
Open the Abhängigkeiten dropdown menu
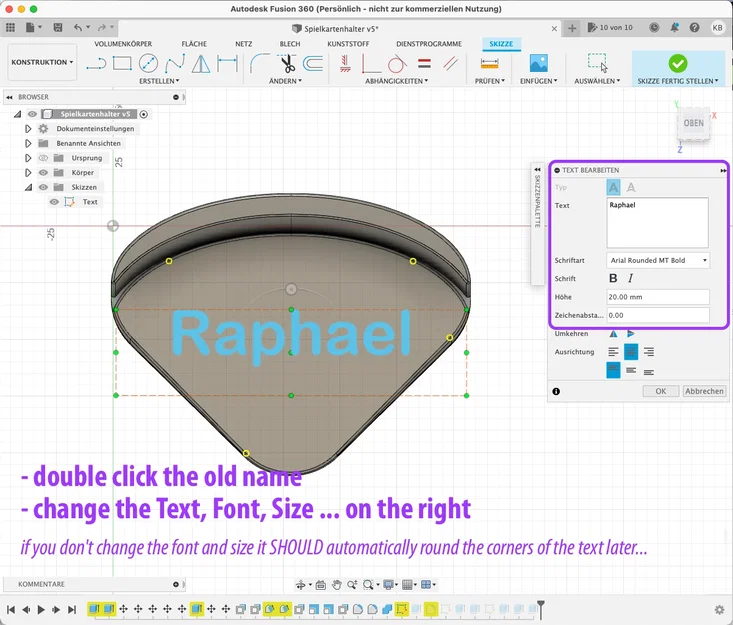pos(397,81)
